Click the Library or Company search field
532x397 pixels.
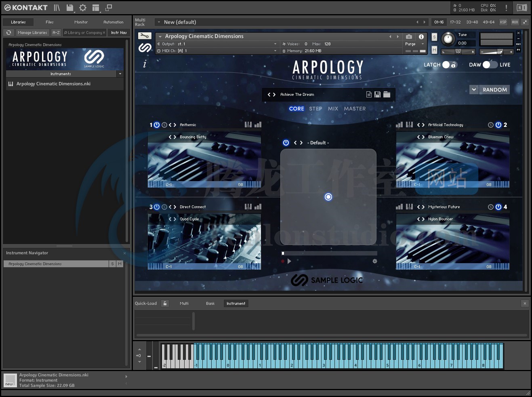coord(84,33)
